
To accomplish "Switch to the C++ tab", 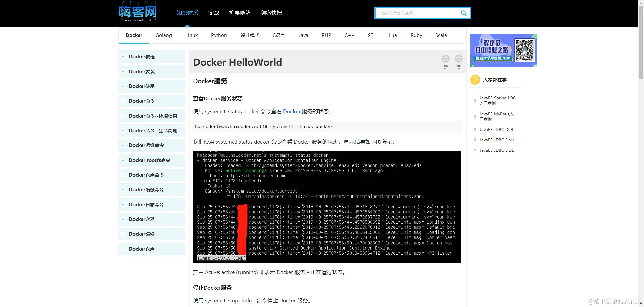I will coord(350,35).
